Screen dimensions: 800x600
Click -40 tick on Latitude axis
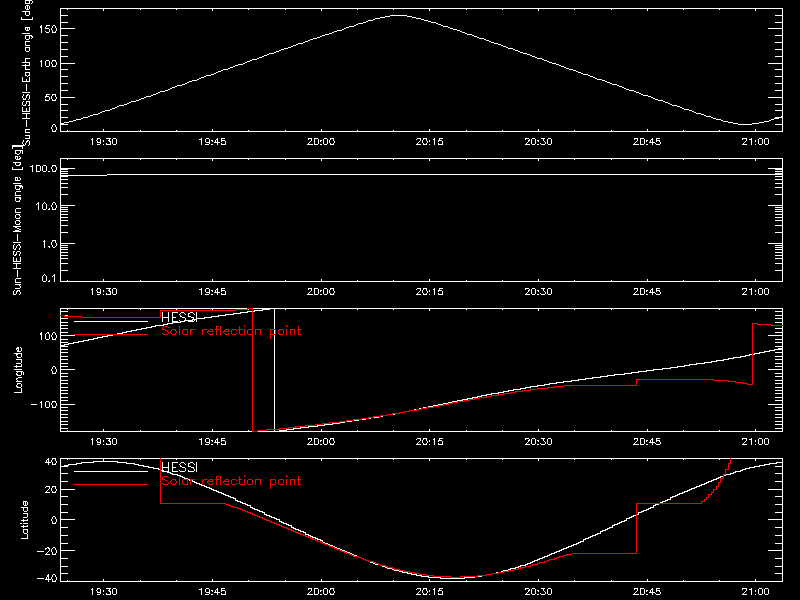pos(47,579)
